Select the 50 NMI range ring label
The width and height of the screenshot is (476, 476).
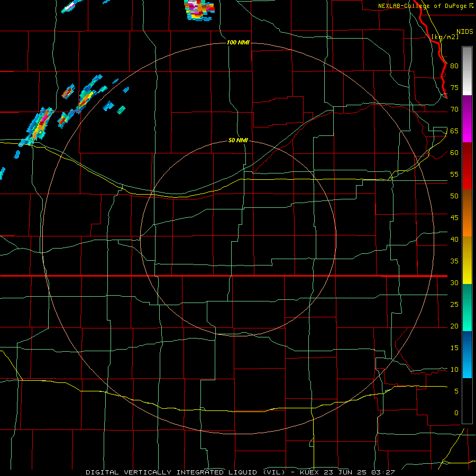238,140
